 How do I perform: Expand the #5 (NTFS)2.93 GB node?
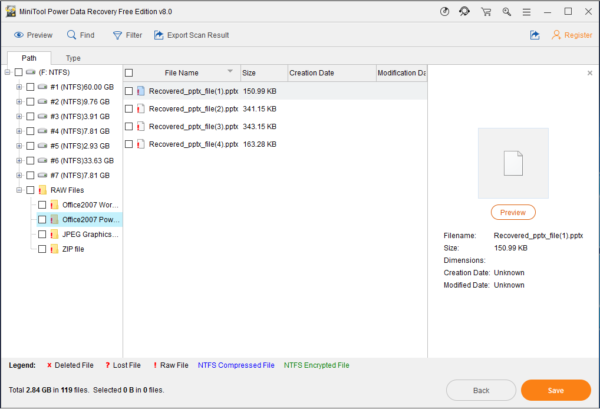19,146
